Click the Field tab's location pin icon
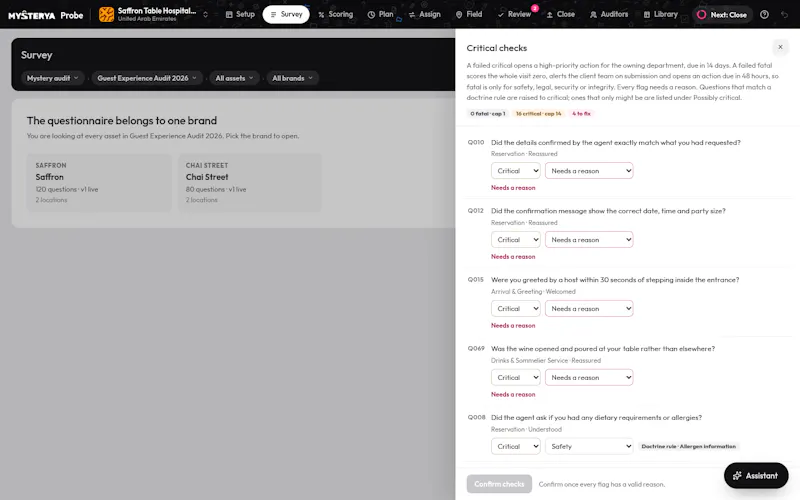Viewport: 800px width, 500px height. 459,15
